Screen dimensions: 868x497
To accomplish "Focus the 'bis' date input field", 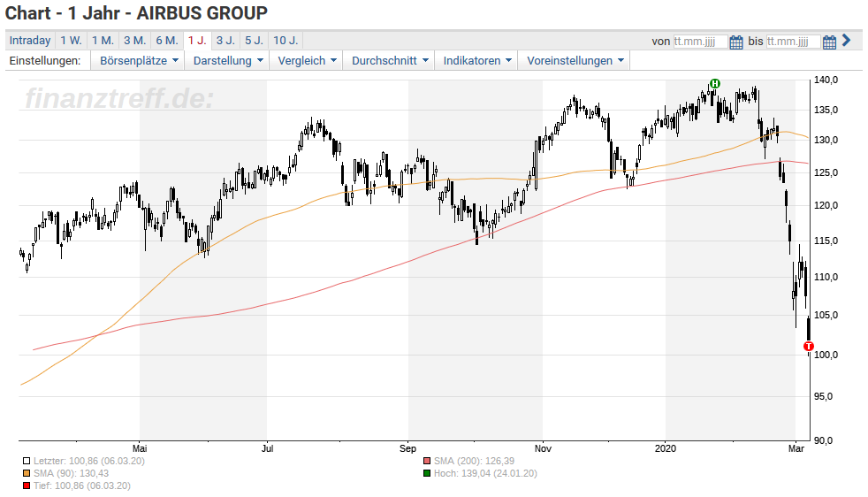I will click(x=793, y=41).
